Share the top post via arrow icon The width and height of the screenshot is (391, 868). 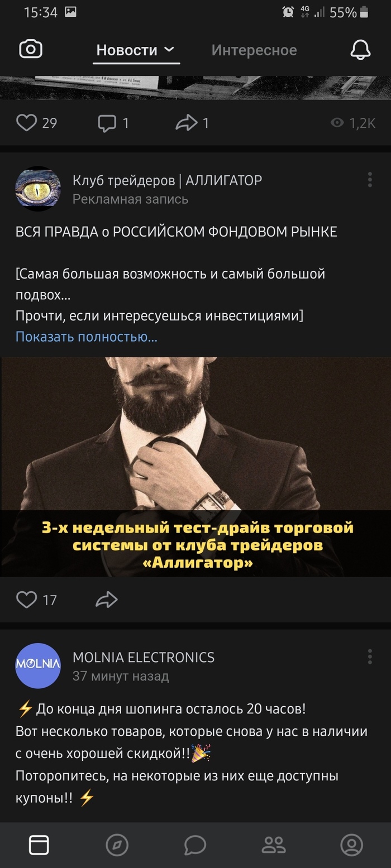(187, 123)
